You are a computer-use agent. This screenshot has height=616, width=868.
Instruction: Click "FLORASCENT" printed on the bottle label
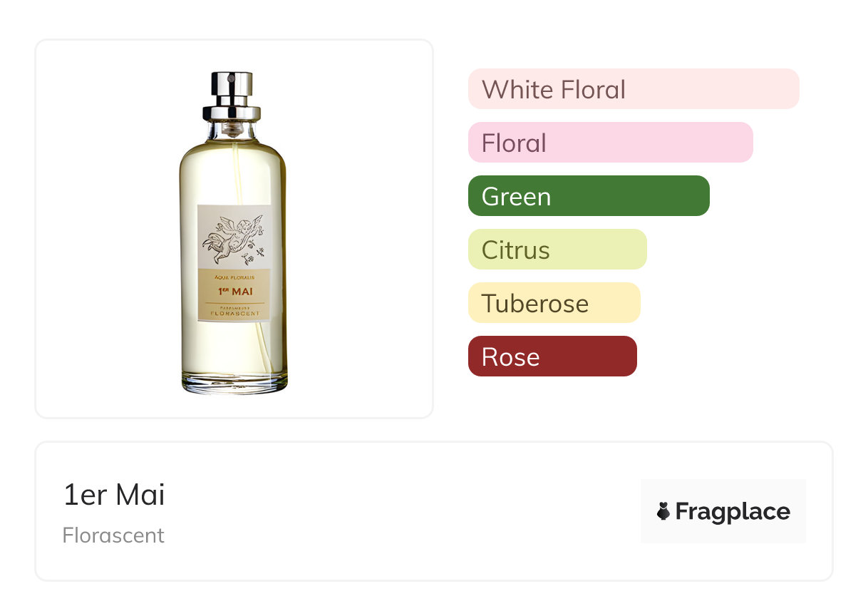[234, 313]
